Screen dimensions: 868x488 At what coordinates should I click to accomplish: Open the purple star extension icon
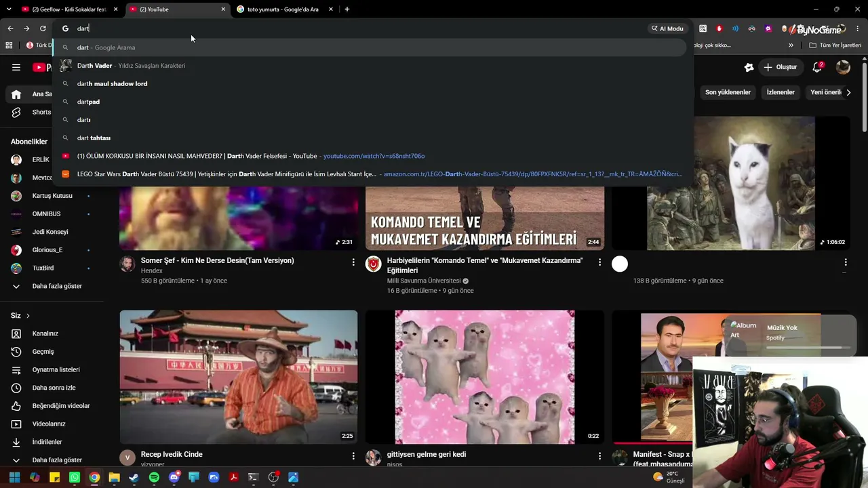coord(768,28)
